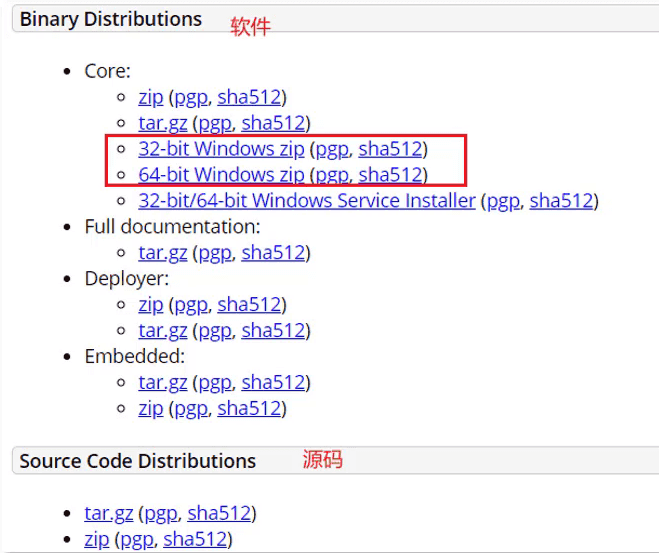Download the Full documentation tar.gz

163,253
